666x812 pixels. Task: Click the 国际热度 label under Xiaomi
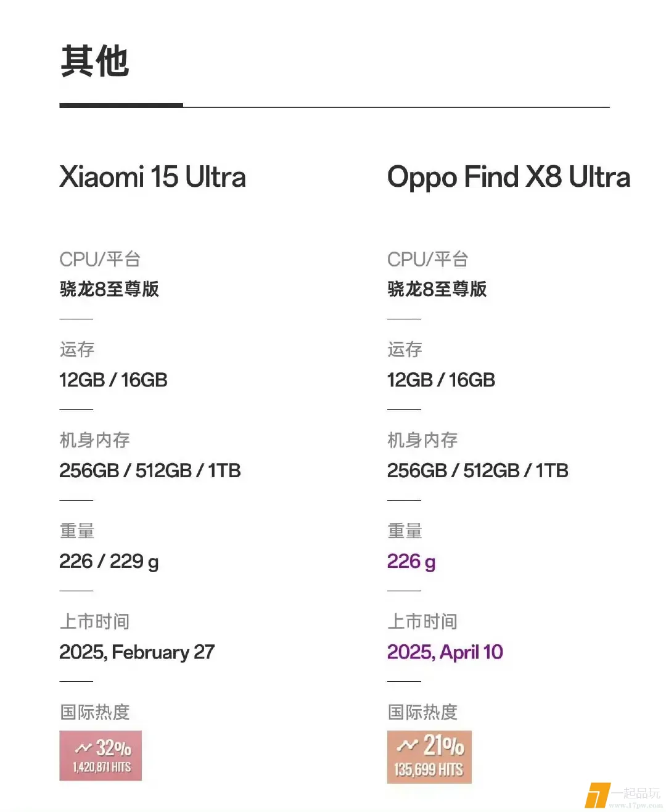94,712
